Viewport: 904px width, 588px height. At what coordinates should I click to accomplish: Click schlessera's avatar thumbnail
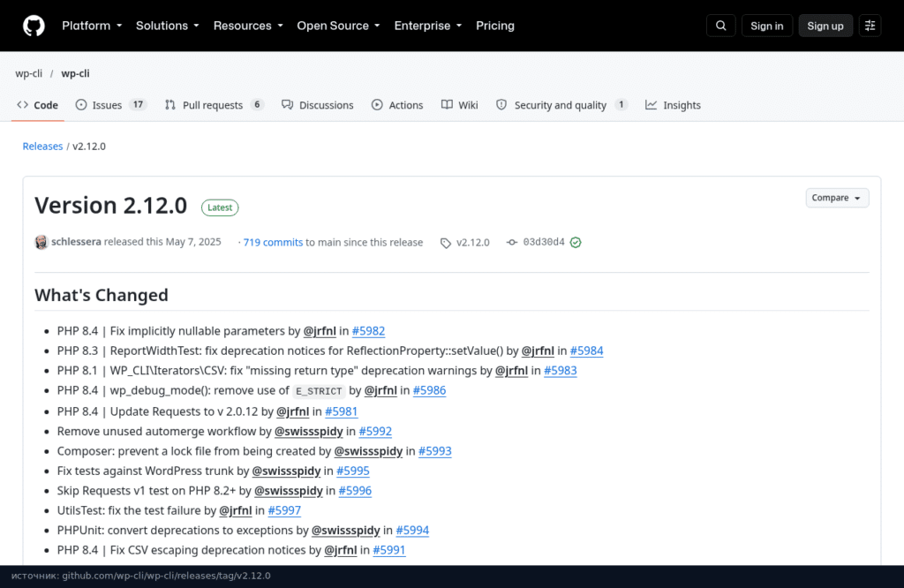(41, 242)
